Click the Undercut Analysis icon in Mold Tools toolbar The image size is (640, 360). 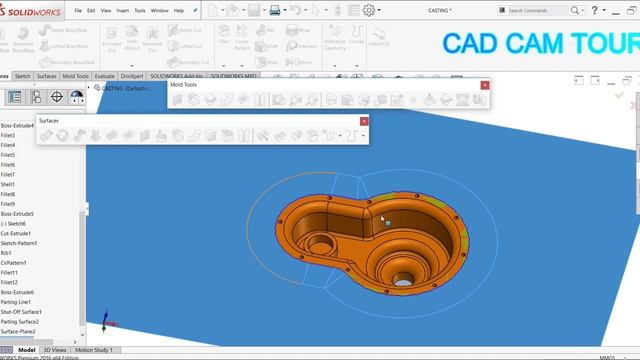pos(296,100)
